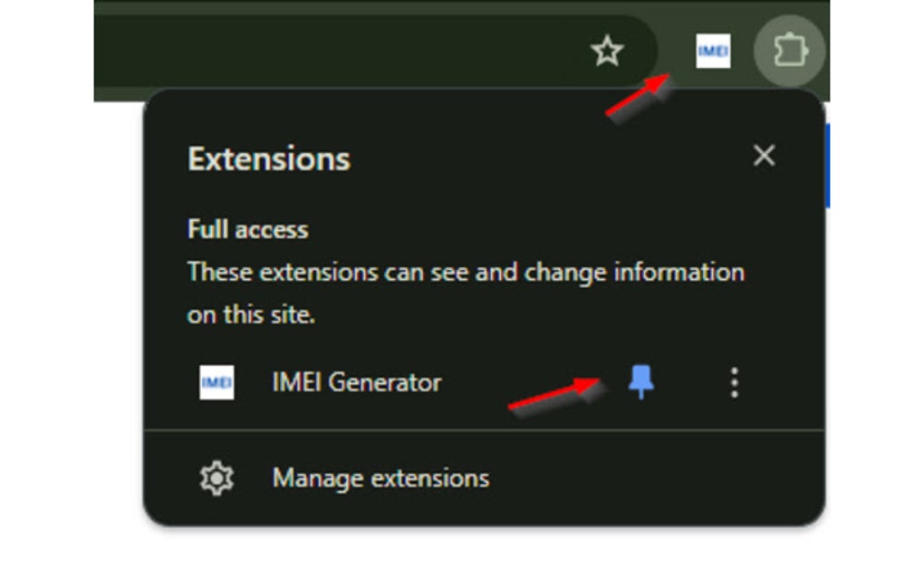Click the IMEI extension icon in the toolbar
Viewport: 924px width, 578px height.
click(712, 52)
